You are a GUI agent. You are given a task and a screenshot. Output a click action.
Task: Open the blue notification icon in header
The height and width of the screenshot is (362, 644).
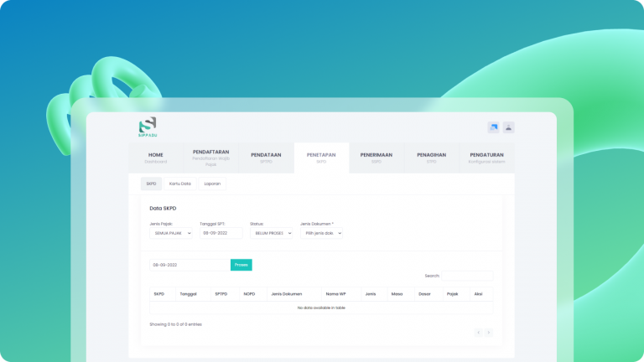point(494,127)
